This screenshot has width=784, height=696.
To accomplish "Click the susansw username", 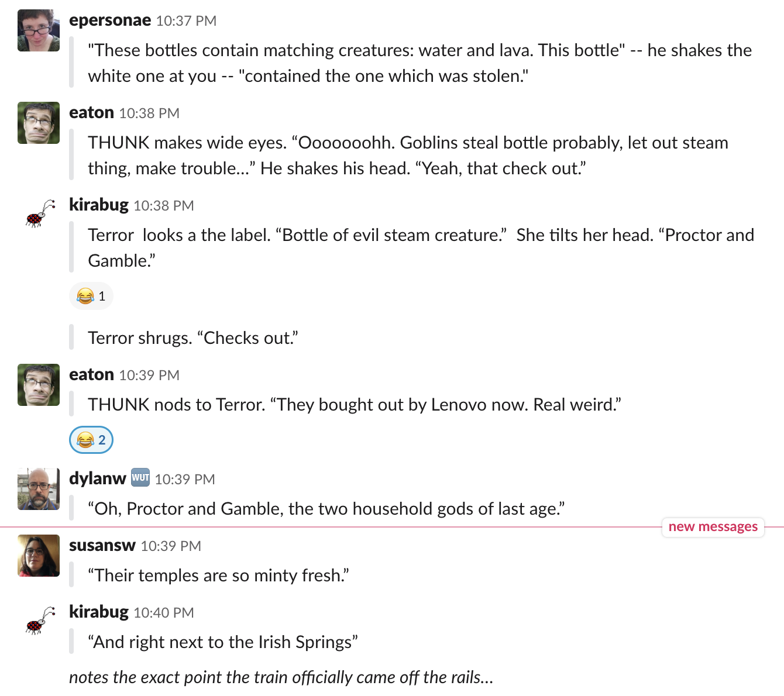I will pyautogui.click(x=102, y=545).
